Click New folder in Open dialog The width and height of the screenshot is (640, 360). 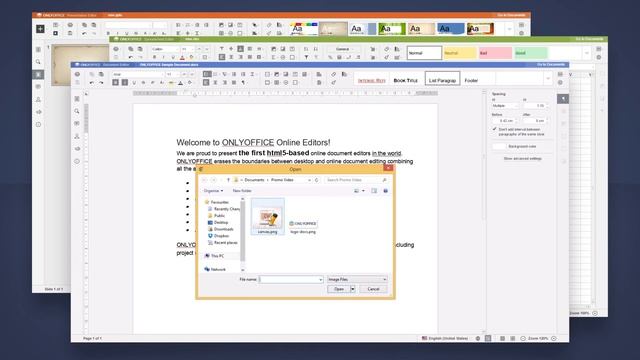[x=242, y=191]
